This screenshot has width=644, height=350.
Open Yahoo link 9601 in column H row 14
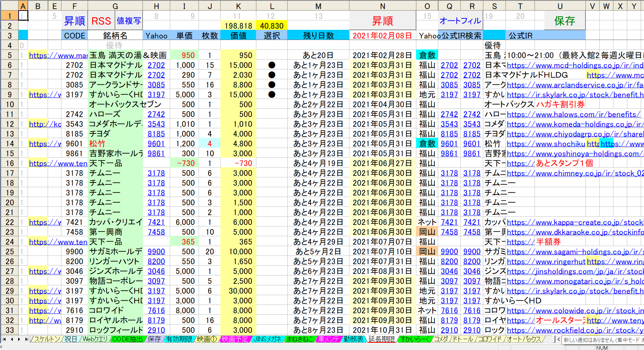click(x=156, y=144)
